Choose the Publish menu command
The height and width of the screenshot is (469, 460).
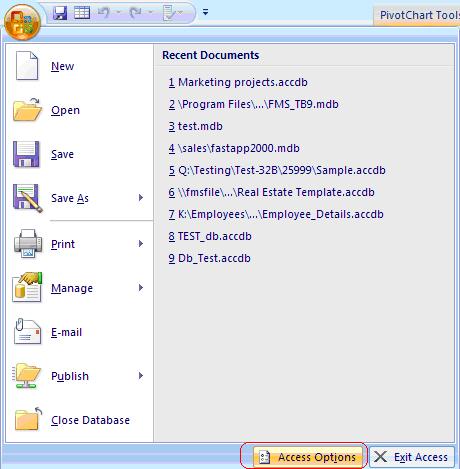point(79,376)
